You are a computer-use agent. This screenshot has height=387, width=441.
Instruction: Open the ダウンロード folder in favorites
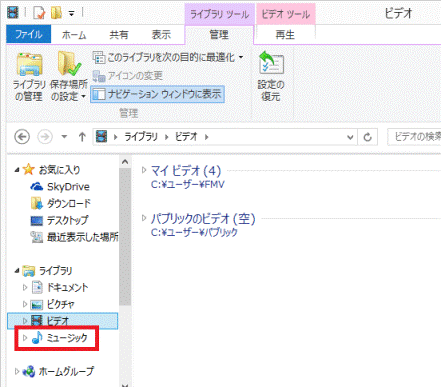point(69,203)
